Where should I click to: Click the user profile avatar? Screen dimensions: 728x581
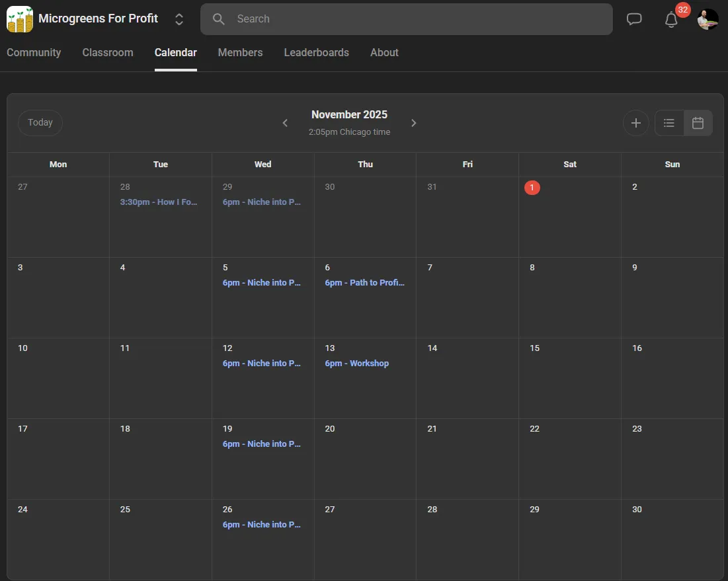click(708, 19)
